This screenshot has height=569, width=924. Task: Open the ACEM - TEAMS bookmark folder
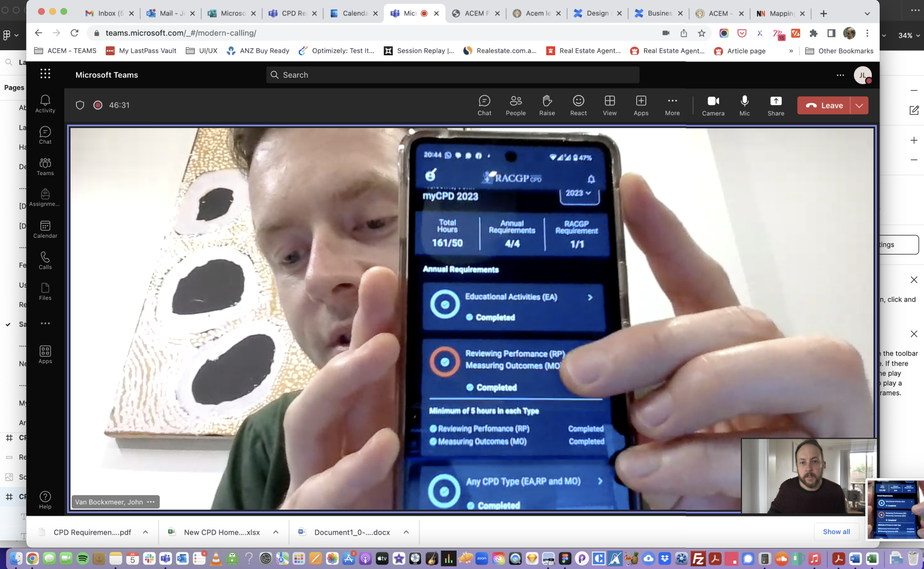point(65,51)
